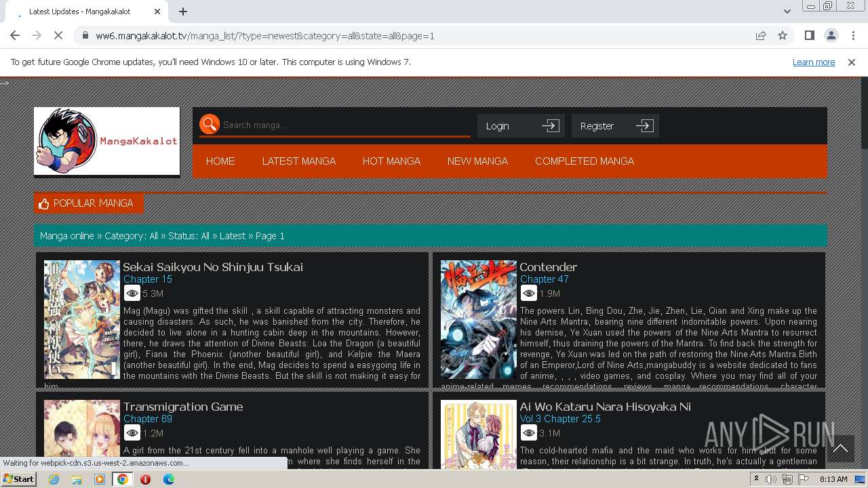Click views eye icon beside 3.1M
Viewport: 868px width, 488px height.
pos(529,433)
